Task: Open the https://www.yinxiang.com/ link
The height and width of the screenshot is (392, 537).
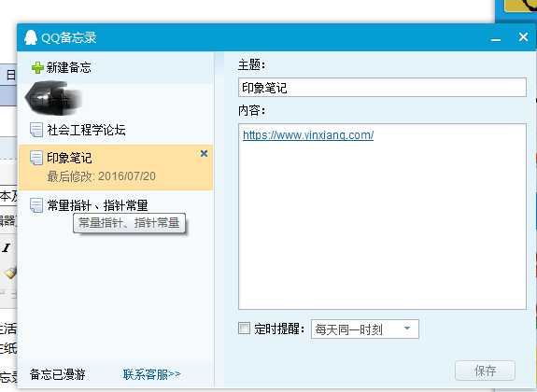Action: [x=308, y=135]
